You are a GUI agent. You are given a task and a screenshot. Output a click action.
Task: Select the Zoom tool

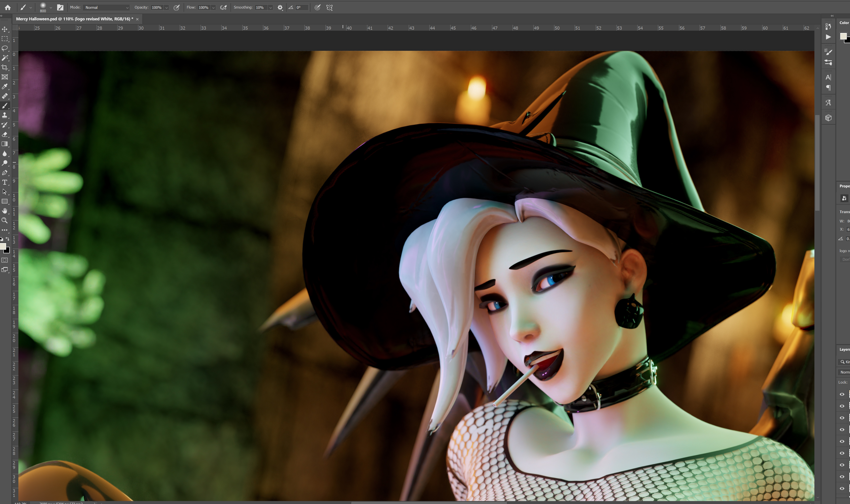tap(5, 220)
